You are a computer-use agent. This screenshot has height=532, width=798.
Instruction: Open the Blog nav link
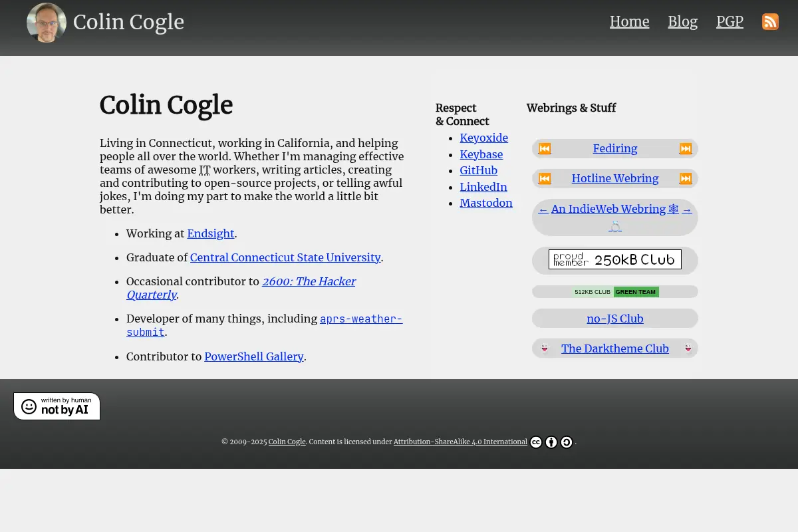682,21
